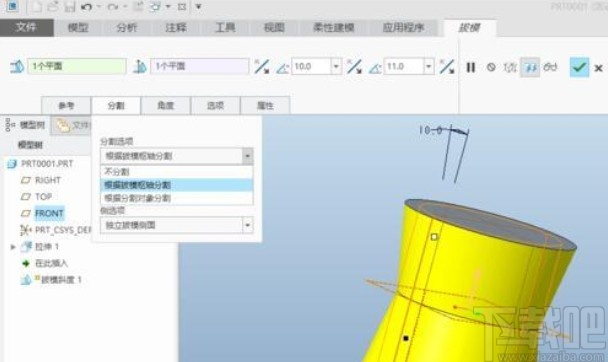The height and width of the screenshot is (362, 608).
Task: Flip the angle direction after the 11.0 field
Action: (x=447, y=67)
